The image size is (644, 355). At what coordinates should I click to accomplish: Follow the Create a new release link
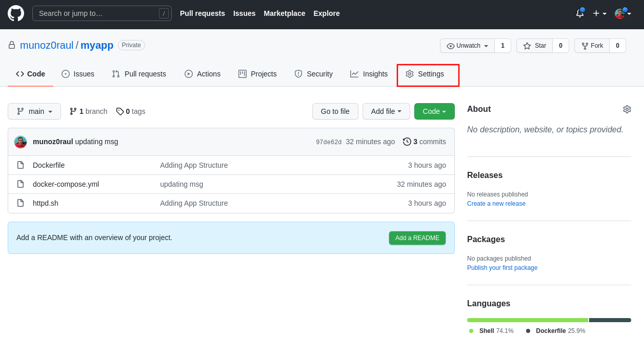point(496,204)
